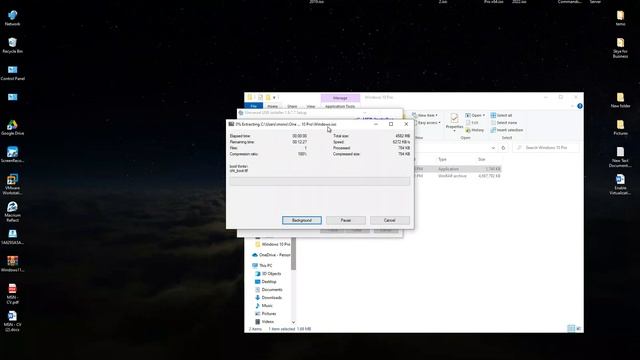Viewport: 640px width, 360px height.
Task: Launch the ScreenRec desktop shortcut
Action: [12, 155]
